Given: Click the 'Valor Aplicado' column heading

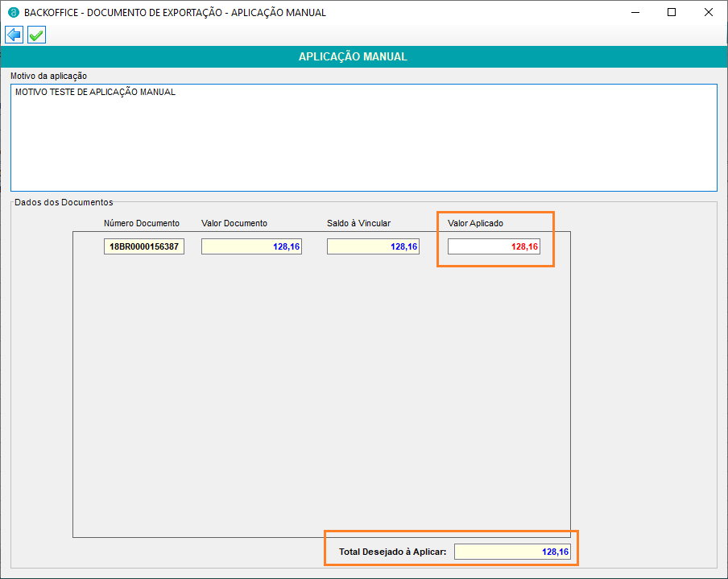Looking at the screenshot, I should point(475,223).
